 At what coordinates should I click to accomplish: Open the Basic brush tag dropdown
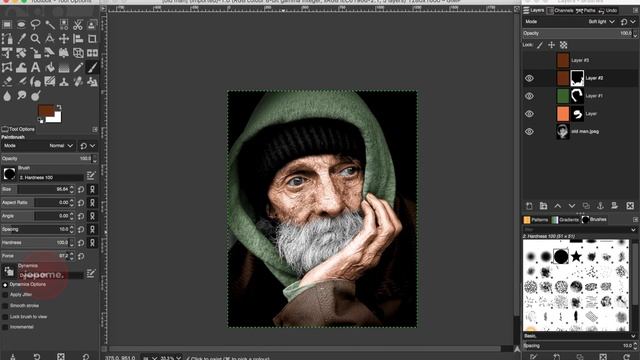tap(633, 336)
